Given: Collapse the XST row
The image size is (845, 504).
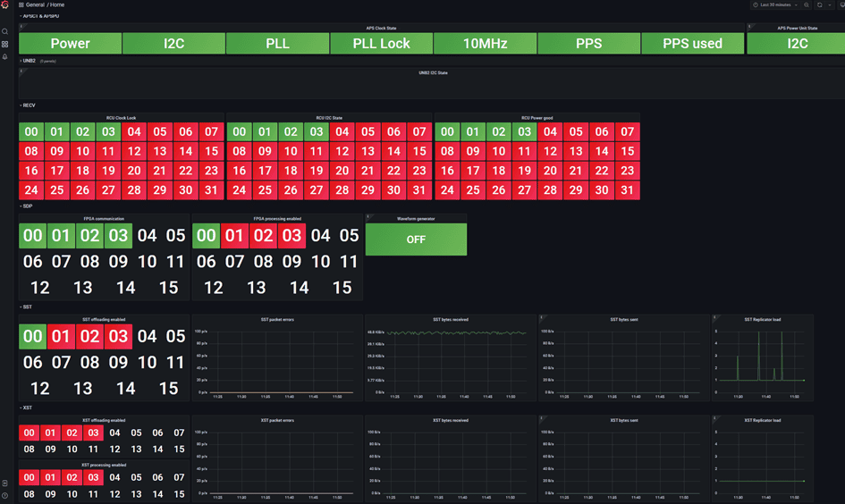Looking at the screenshot, I should (x=27, y=407).
